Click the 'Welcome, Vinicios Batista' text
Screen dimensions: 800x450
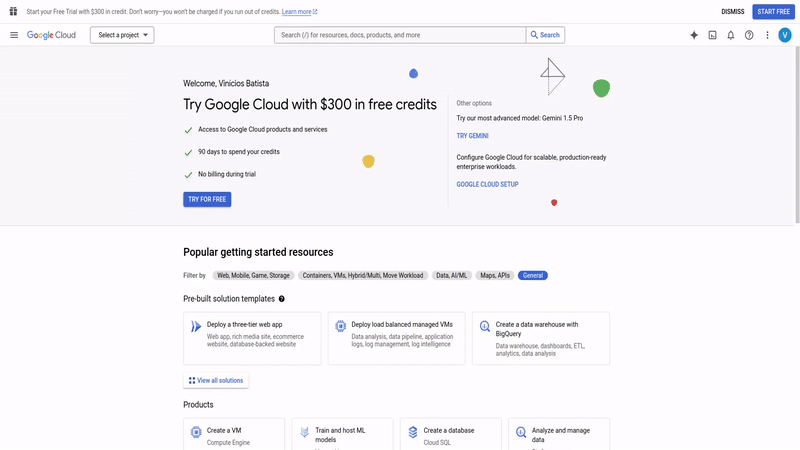[226, 83]
